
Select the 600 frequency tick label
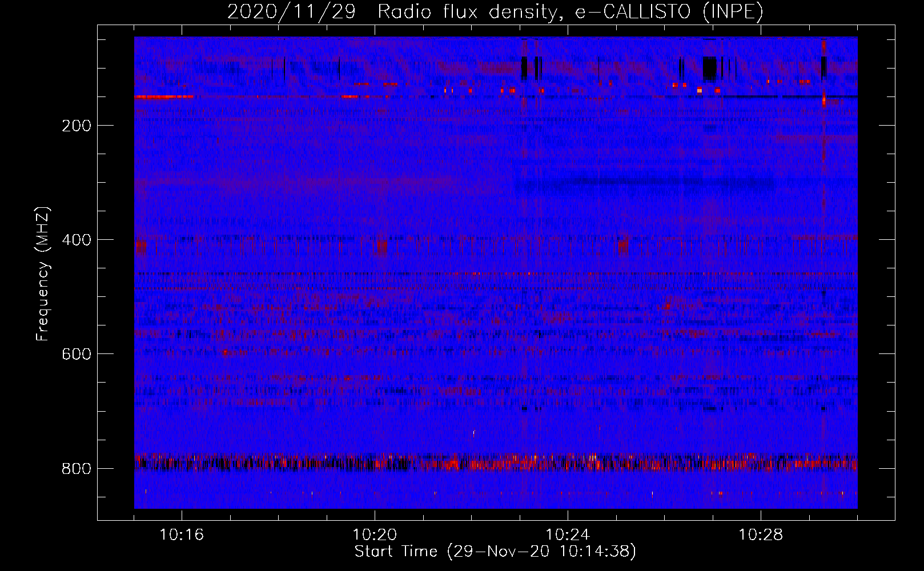(77, 354)
